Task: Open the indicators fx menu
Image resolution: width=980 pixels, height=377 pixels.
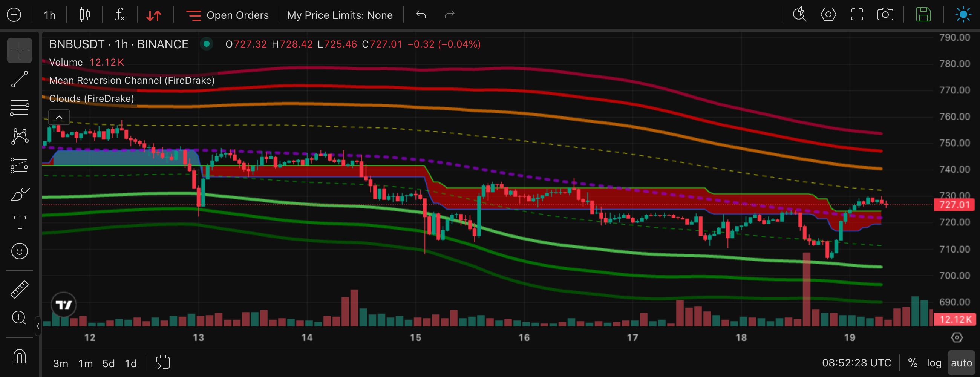Action: point(120,15)
